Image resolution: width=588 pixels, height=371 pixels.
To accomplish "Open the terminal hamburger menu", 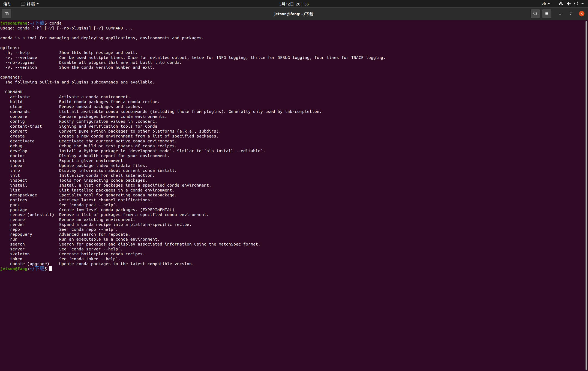I will click(x=547, y=14).
